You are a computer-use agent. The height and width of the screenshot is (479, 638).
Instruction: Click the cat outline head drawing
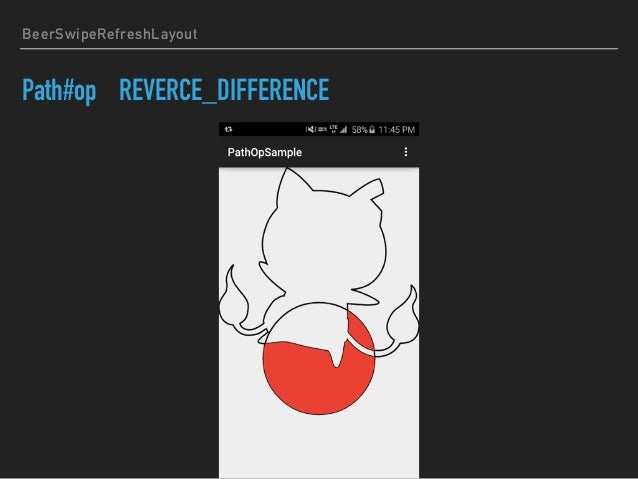pos(322,232)
